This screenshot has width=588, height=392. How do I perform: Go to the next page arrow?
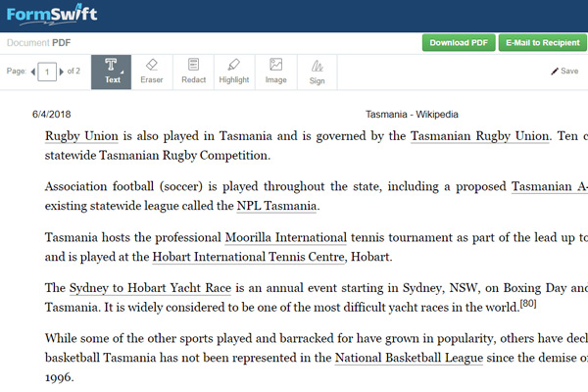point(59,72)
